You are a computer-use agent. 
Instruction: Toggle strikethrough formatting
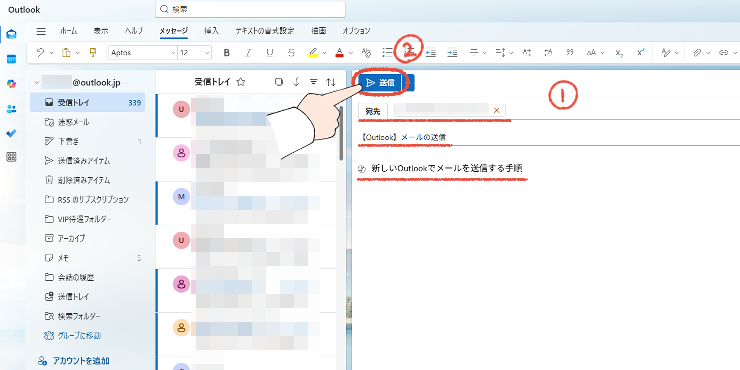click(x=291, y=53)
